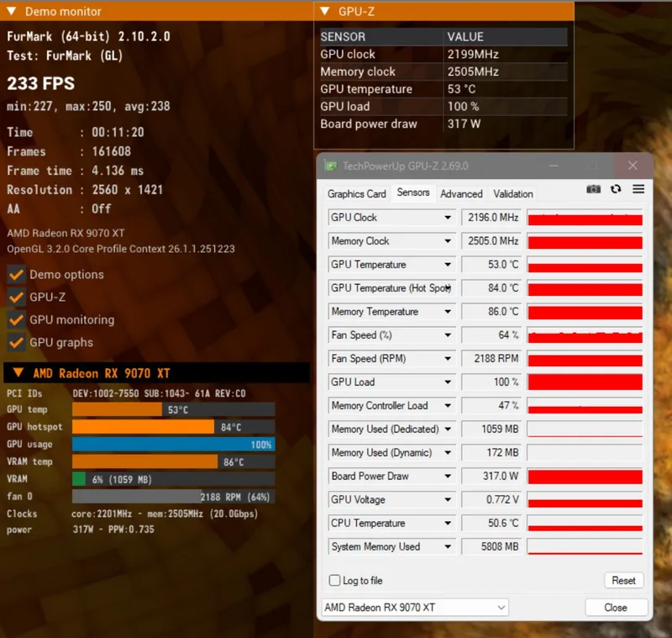
Task: Open the GPU-Z hamburger menu
Action: [638, 189]
